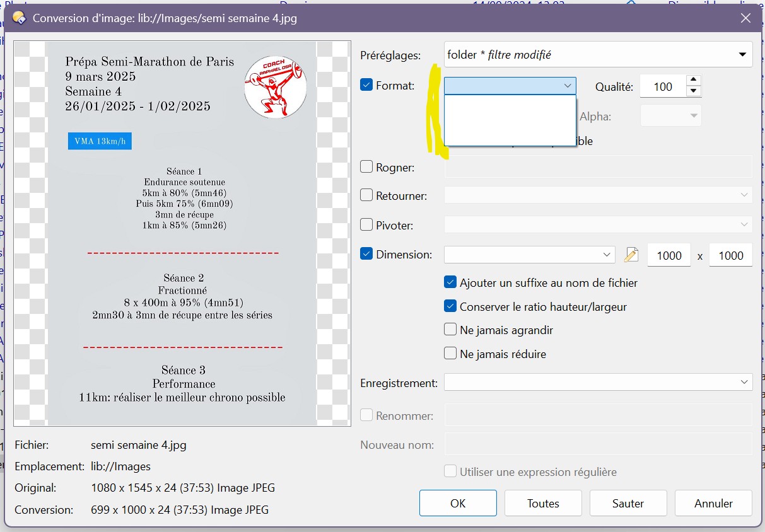Increase Qualité with the up arrow
The image size is (765, 532).
pyautogui.click(x=693, y=80)
